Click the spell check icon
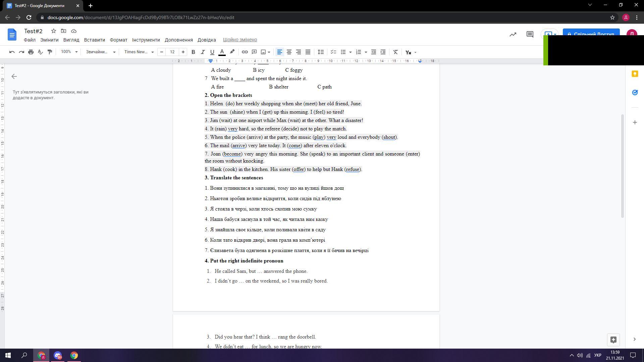Image resolution: width=644 pixels, height=362 pixels. point(40,52)
